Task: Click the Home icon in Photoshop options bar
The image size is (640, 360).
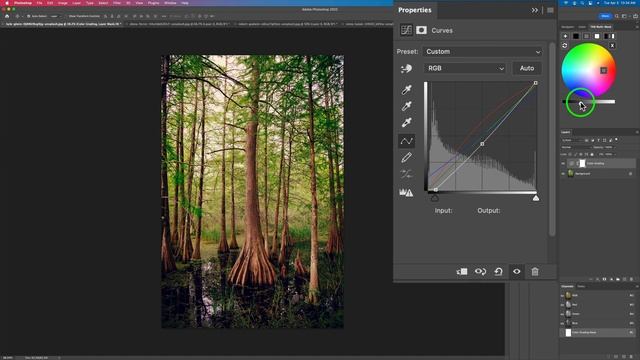Action: coord(7,16)
